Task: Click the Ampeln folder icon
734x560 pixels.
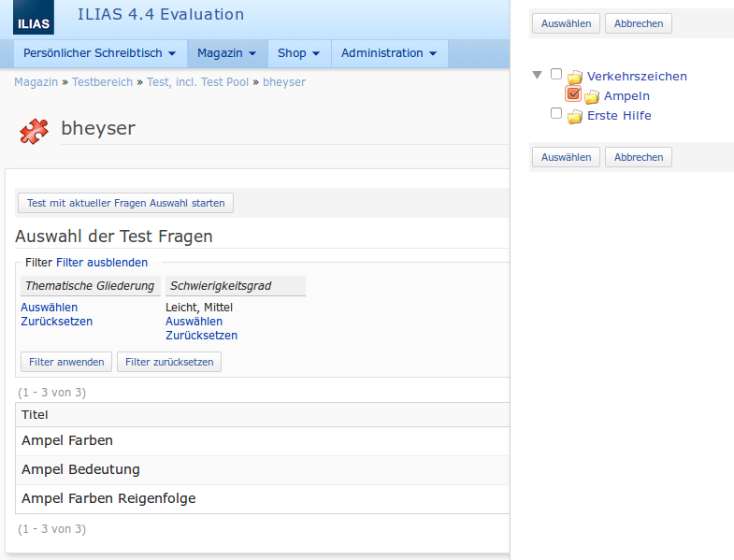Action: coord(592,96)
